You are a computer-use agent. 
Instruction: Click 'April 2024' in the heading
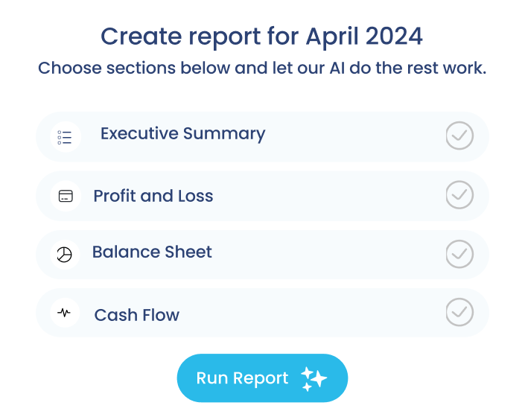coord(364,36)
